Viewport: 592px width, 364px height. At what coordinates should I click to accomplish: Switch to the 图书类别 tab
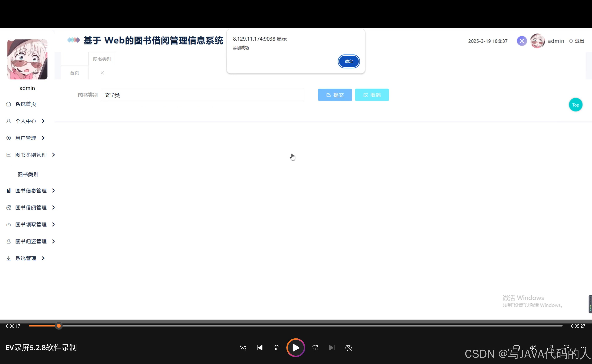[x=102, y=59]
